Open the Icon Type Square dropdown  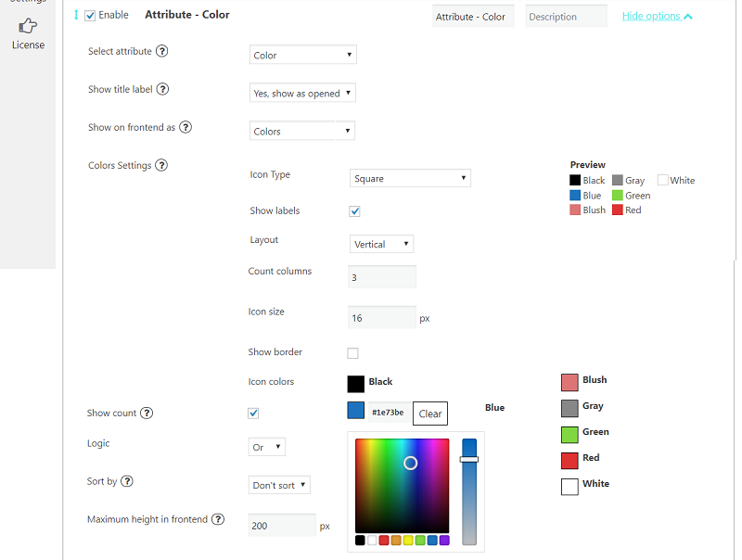pyautogui.click(x=410, y=179)
